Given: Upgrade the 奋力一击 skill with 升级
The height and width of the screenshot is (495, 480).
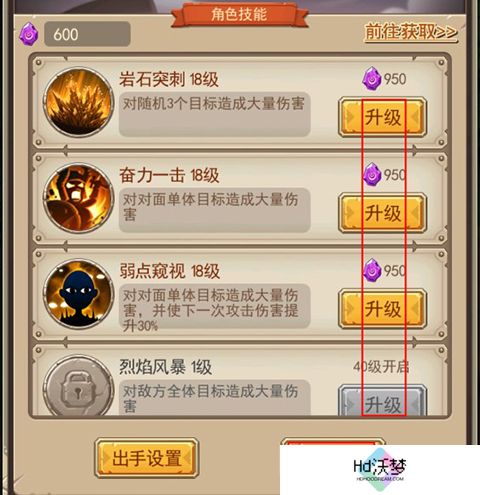Looking at the screenshot, I should (383, 213).
